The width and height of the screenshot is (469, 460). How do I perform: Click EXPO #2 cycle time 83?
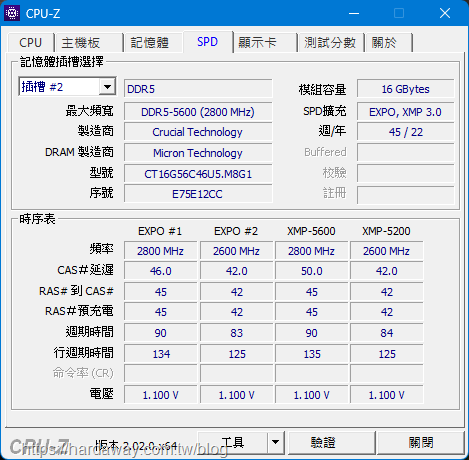(x=236, y=333)
